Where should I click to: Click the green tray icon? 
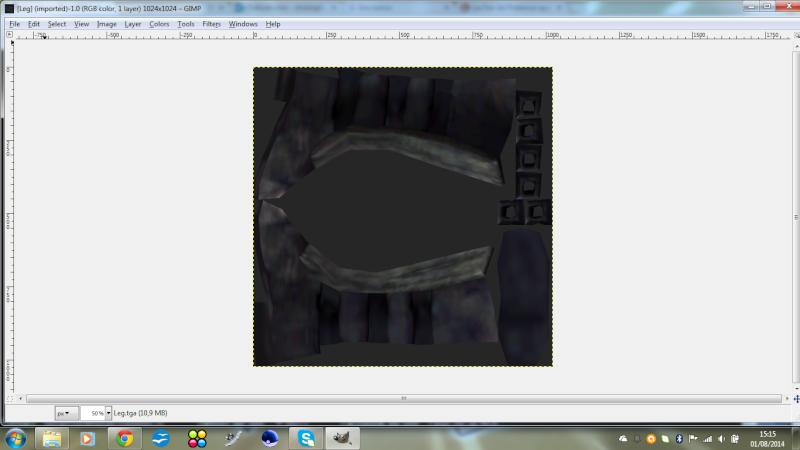click(665, 439)
